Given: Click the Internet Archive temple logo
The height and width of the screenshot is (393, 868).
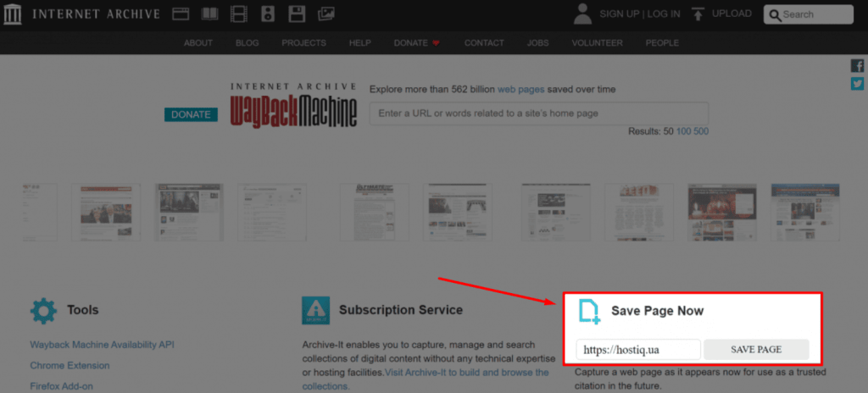Looking at the screenshot, I should (x=12, y=14).
